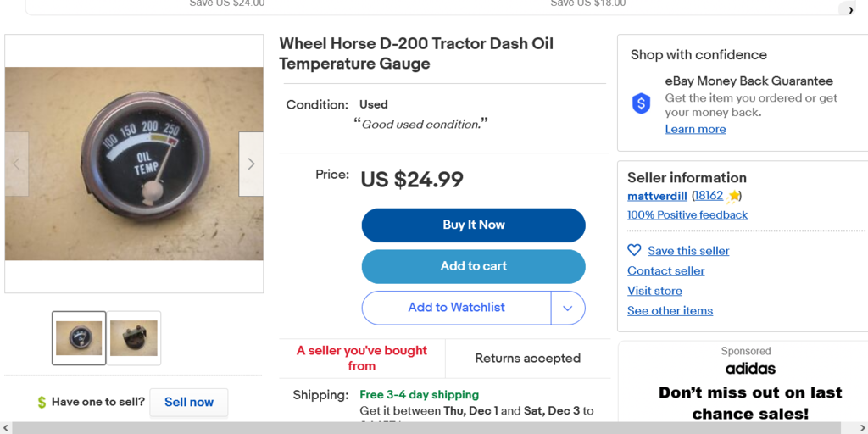Viewport: 868px width, 434px height.
Task: Select the first gauge thumbnail
Action: [79, 337]
